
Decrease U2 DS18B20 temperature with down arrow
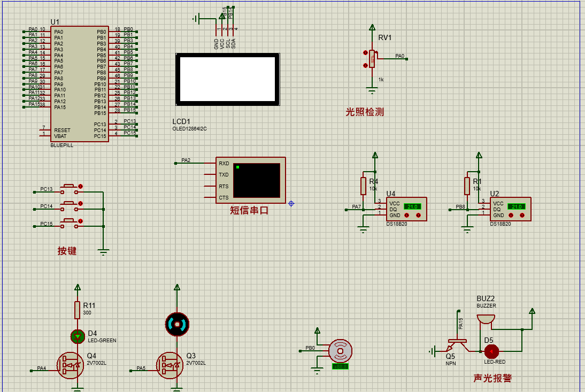511,215
